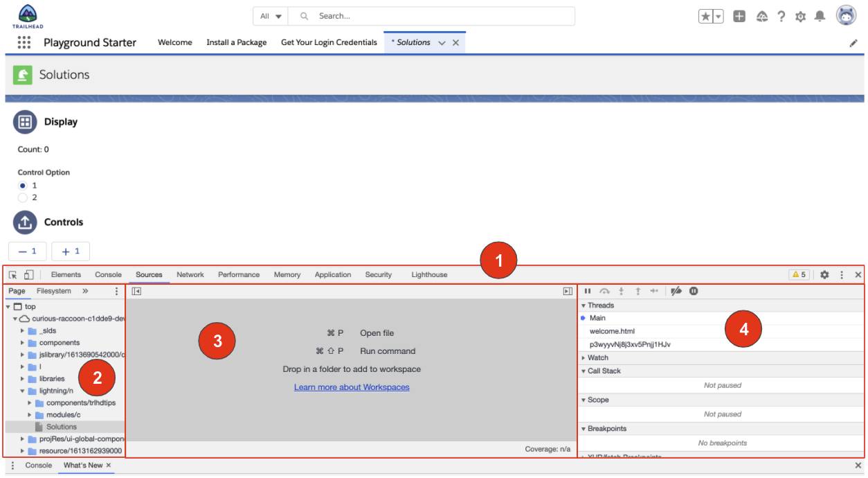Select the inspect element cursor icon

coord(11,274)
